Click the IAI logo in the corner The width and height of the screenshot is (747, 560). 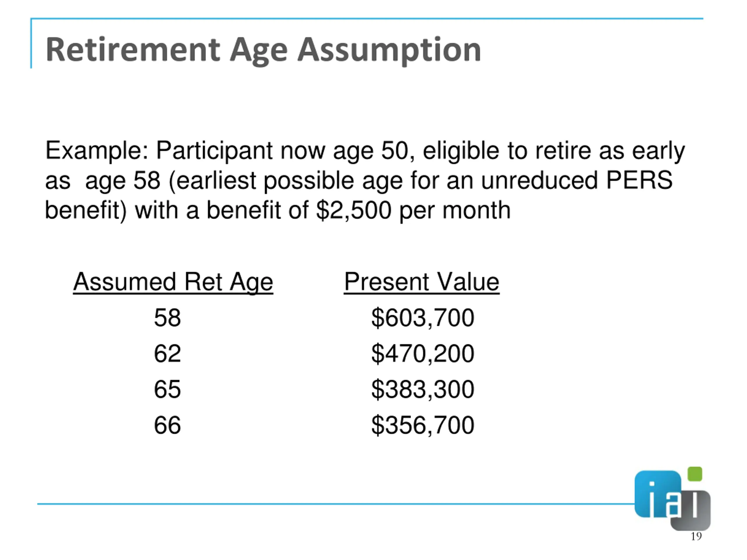point(672,498)
